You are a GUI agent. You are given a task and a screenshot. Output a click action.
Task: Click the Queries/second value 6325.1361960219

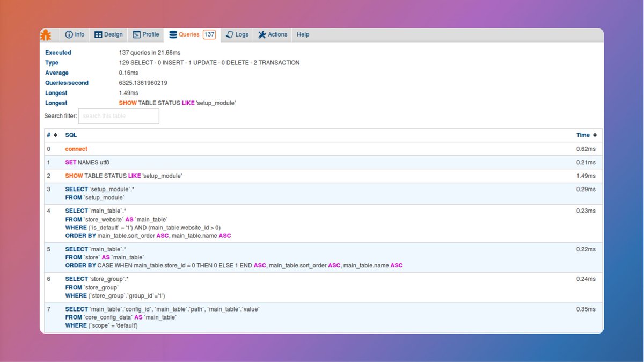143,83
